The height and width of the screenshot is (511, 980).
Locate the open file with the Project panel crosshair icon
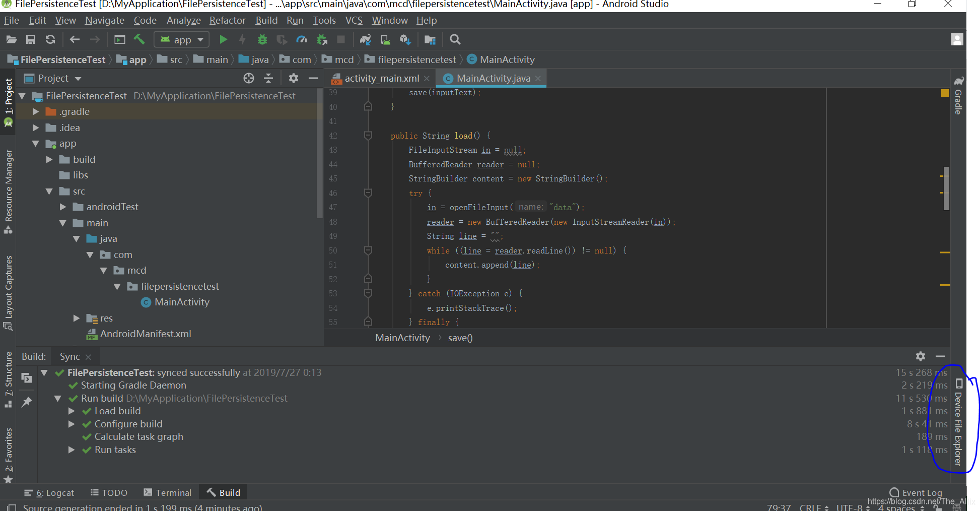pos(249,78)
